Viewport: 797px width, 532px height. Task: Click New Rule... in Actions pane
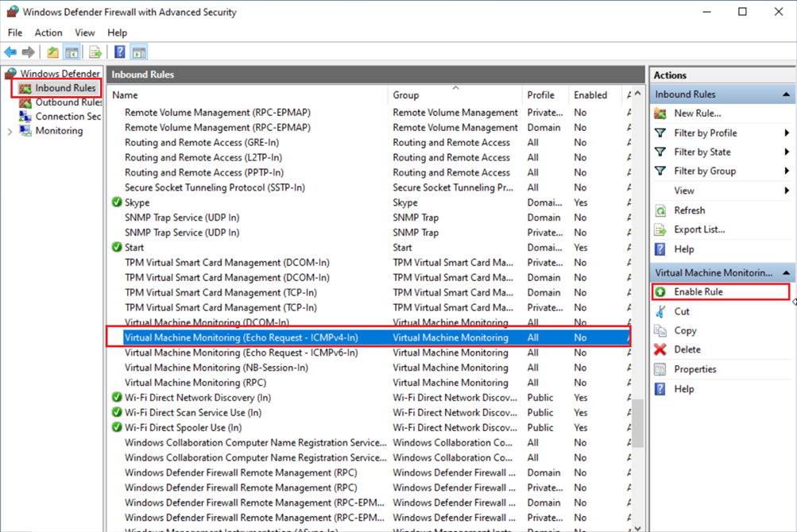tap(697, 114)
